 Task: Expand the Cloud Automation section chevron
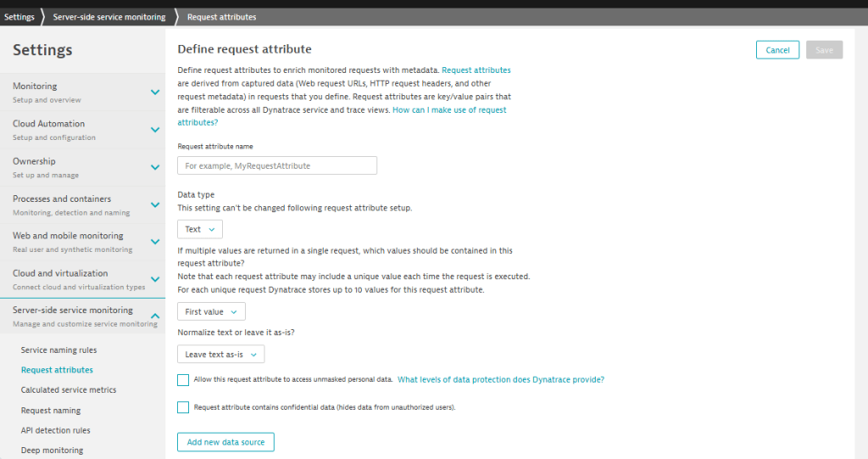click(155, 130)
